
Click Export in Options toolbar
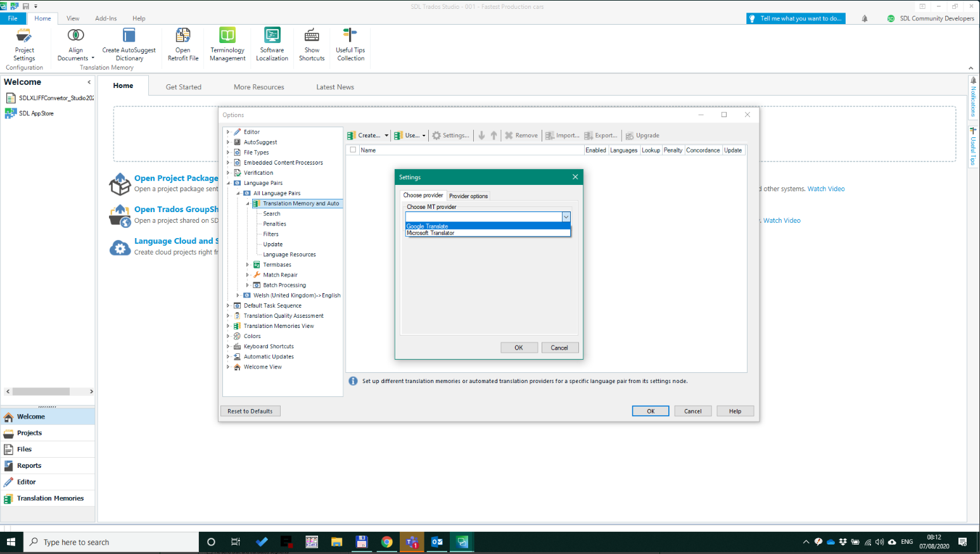(601, 135)
